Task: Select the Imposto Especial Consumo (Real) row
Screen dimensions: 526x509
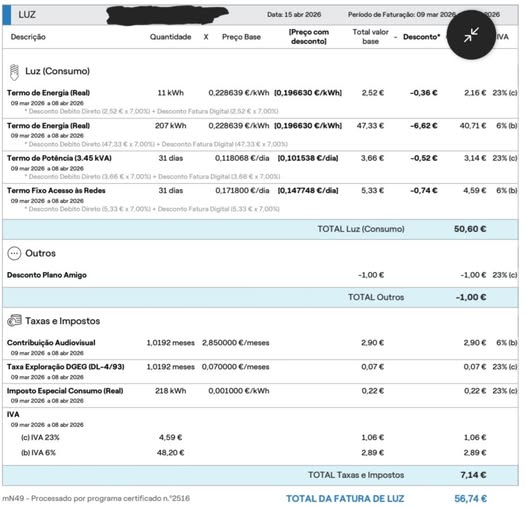Action: [x=260, y=395]
